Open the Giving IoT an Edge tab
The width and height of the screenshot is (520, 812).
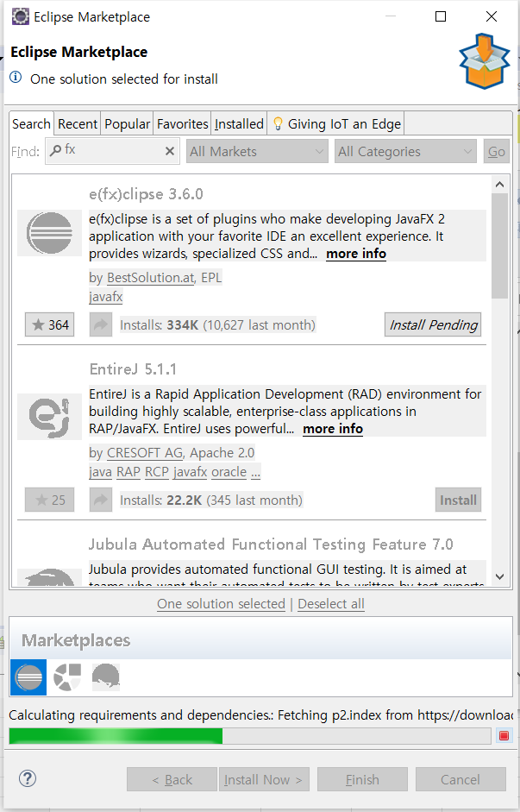click(x=335, y=124)
